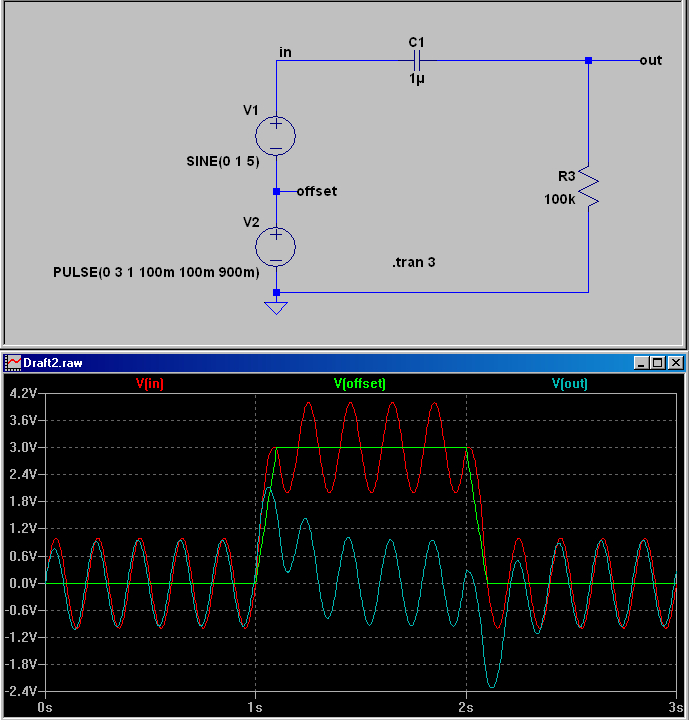Click the 'out' net label
This screenshot has width=689, height=720.
(x=651, y=61)
